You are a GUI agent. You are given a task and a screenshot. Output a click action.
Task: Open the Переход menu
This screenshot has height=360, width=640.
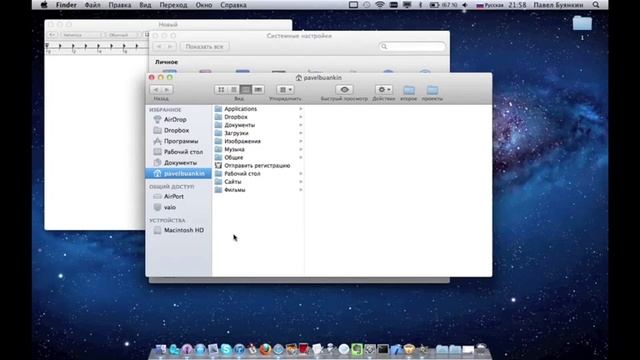(173, 5)
